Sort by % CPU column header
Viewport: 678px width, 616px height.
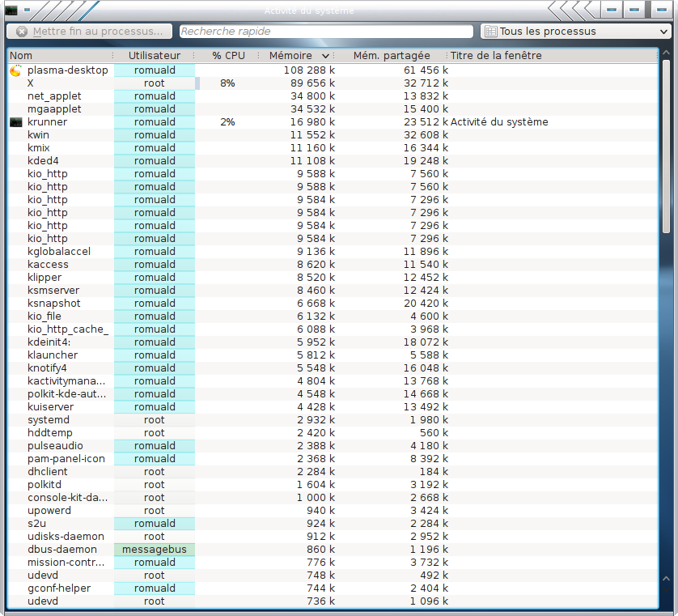[x=228, y=56]
